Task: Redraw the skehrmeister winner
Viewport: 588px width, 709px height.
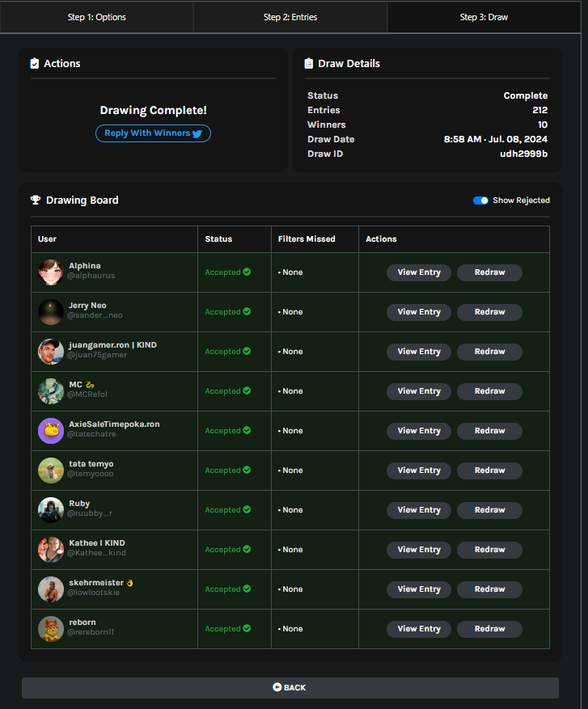Action: point(489,589)
